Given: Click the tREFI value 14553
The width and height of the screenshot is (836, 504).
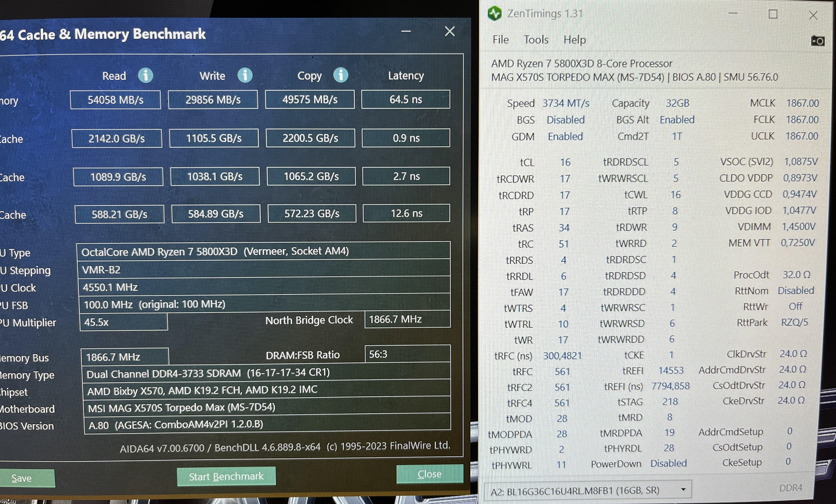Looking at the screenshot, I should coord(671,370).
